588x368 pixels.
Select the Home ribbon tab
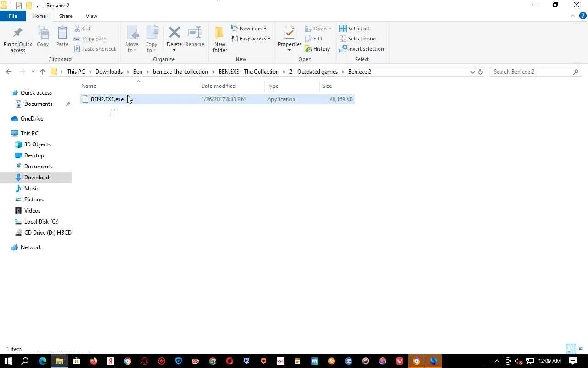point(39,16)
